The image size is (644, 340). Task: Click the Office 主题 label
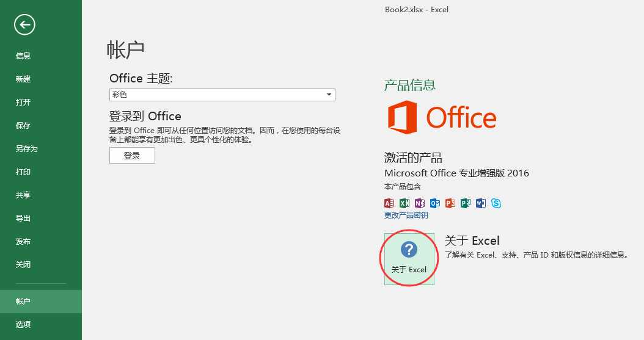pyautogui.click(x=141, y=78)
